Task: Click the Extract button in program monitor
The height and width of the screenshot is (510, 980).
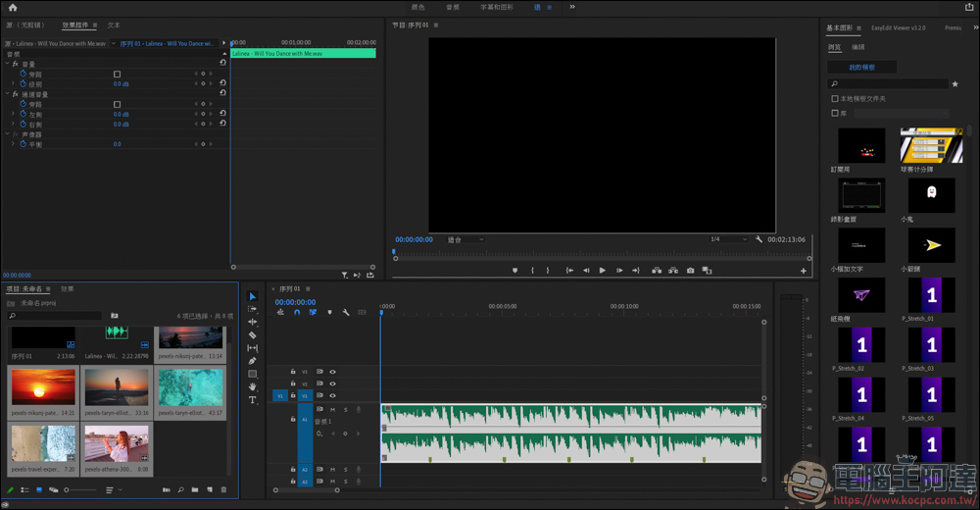Action: [x=673, y=271]
